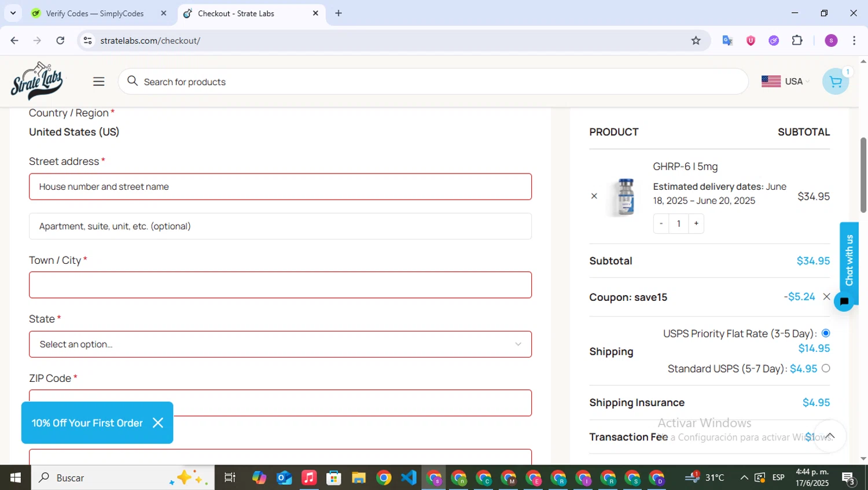This screenshot has height=490, width=868.
Task: Reload the page
Action: (60, 40)
